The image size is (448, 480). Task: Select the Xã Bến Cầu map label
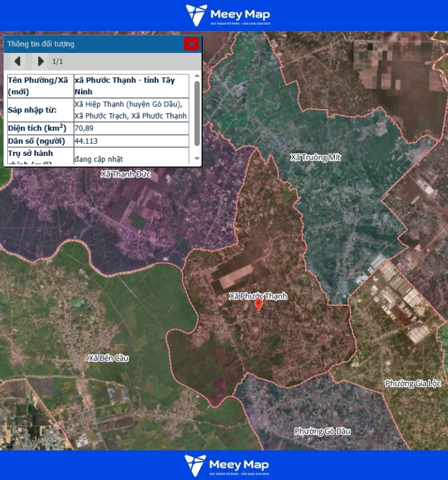[108, 358]
